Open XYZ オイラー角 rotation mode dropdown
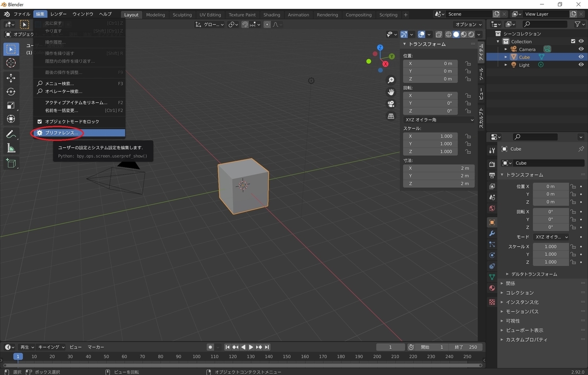The width and height of the screenshot is (588, 375). point(439,120)
